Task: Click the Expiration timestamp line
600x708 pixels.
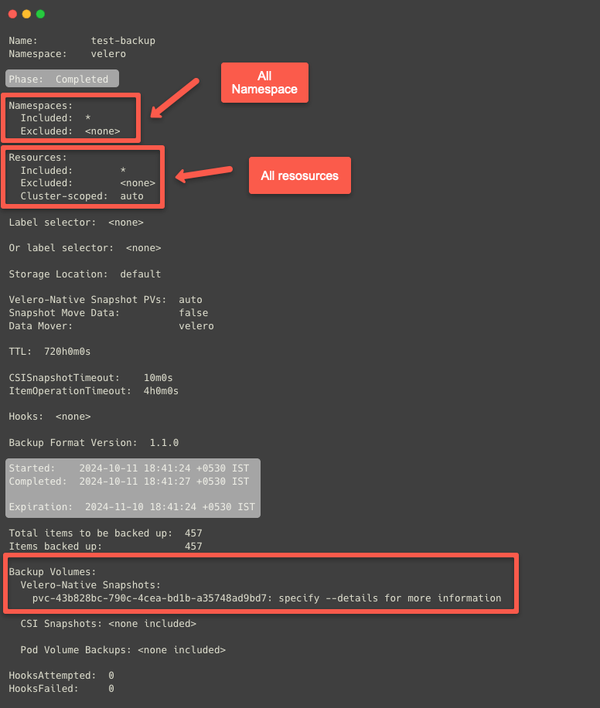Action: (128, 507)
